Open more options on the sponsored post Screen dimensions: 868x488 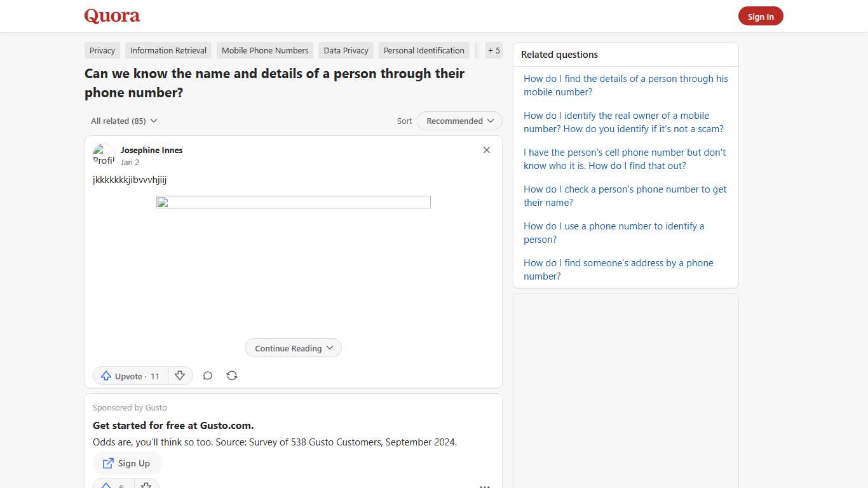485,485
